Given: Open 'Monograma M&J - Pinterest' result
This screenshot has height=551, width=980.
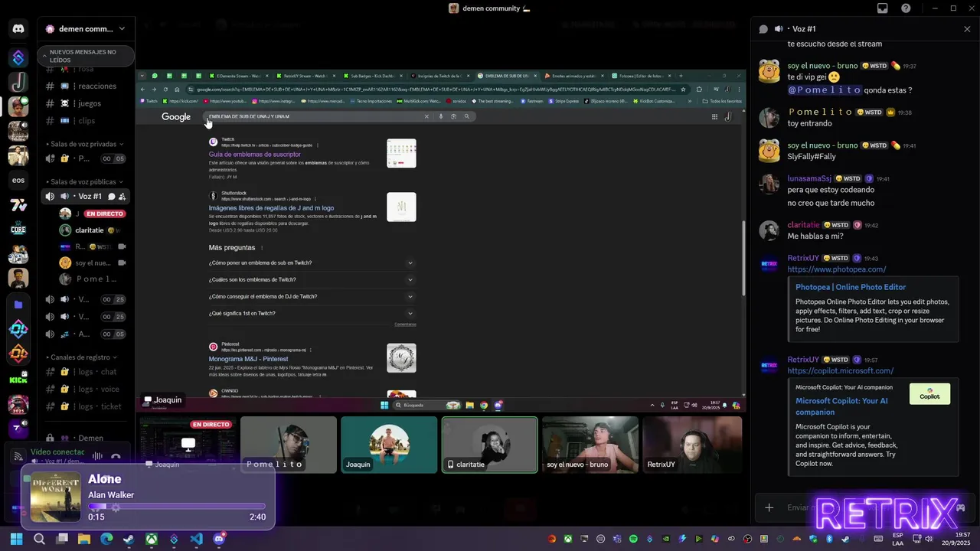Looking at the screenshot, I should [x=248, y=359].
